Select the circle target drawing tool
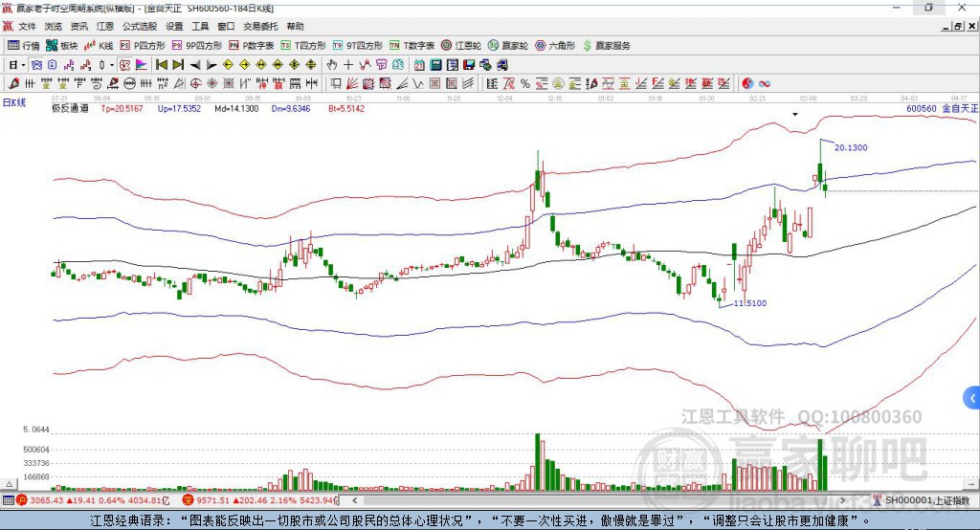Screen dimensions: 980x530 pos(195,84)
